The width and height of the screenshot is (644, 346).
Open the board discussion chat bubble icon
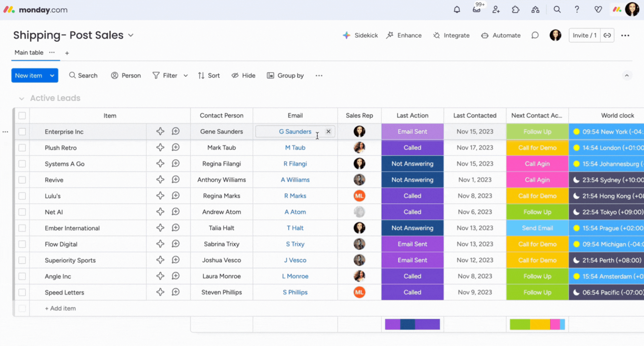click(535, 36)
